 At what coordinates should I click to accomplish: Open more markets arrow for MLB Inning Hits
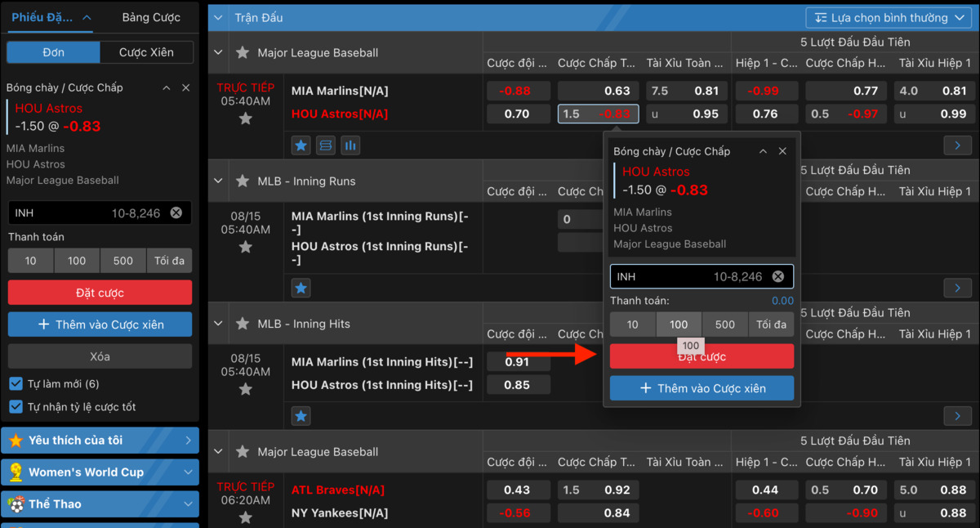tap(957, 416)
